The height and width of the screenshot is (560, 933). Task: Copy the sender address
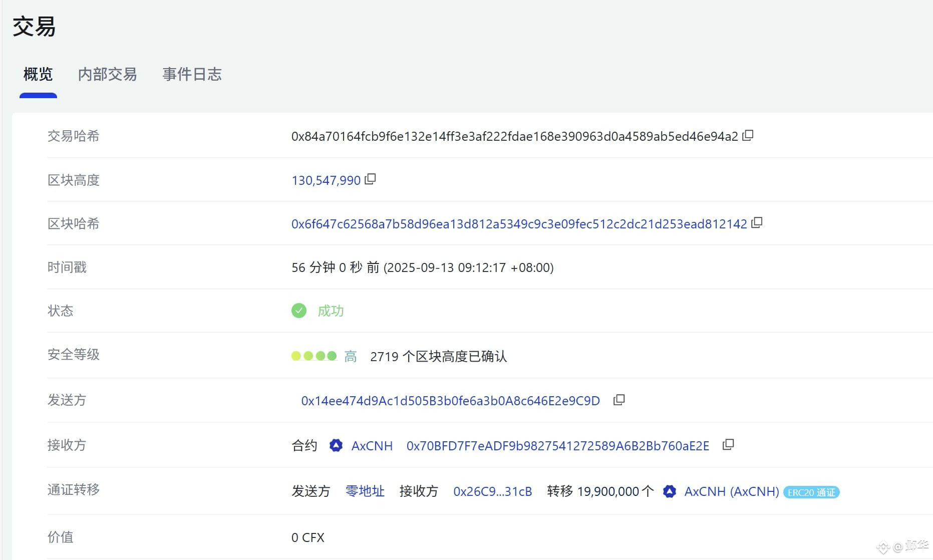click(x=619, y=400)
